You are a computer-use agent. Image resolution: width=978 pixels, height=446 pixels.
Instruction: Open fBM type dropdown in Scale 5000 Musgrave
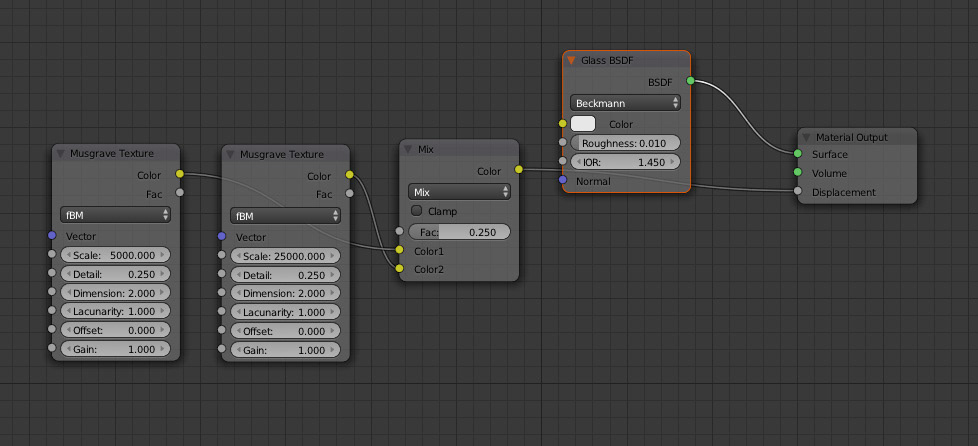click(x=115, y=215)
